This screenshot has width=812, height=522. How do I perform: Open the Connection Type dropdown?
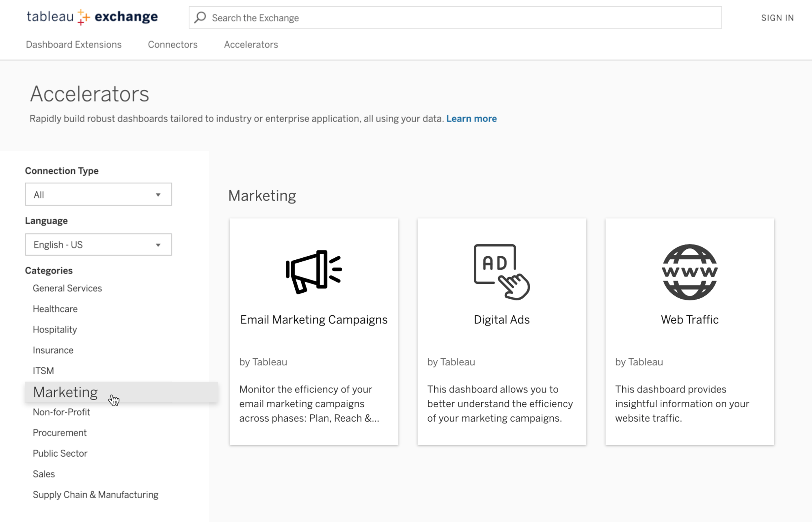pyautogui.click(x=98, y=194)
